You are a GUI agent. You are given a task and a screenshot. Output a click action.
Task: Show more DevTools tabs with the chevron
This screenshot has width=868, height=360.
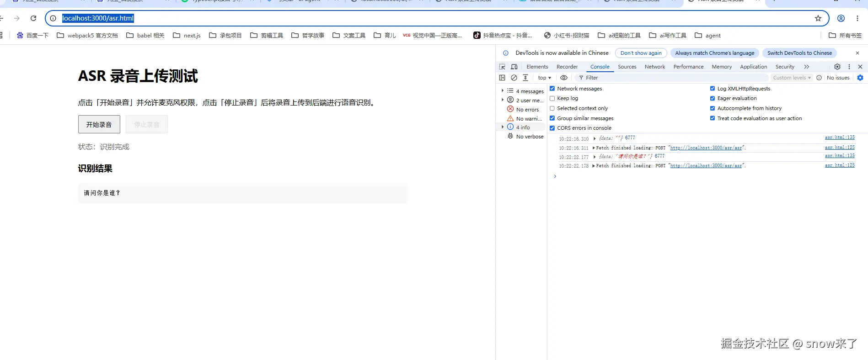click(x=807, y=67)
